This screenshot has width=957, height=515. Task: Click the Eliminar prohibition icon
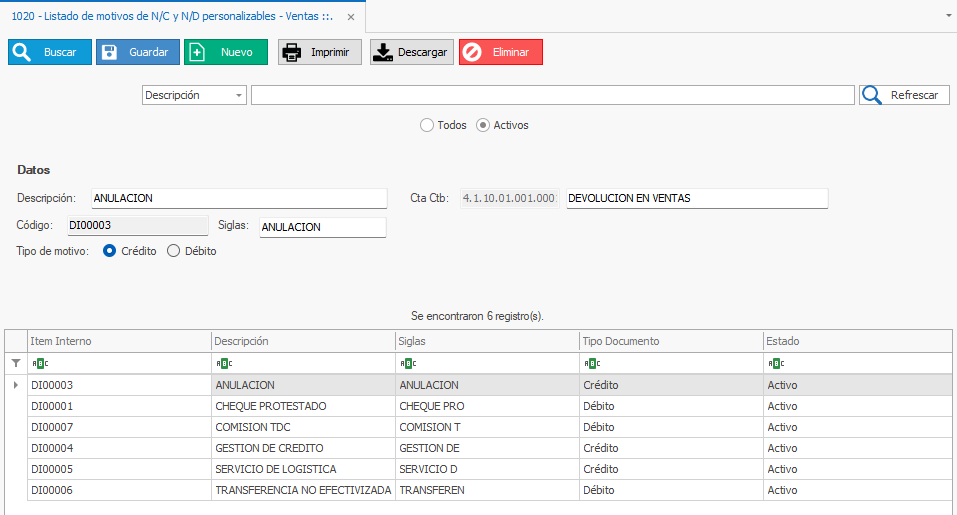[x=472, y=52]
